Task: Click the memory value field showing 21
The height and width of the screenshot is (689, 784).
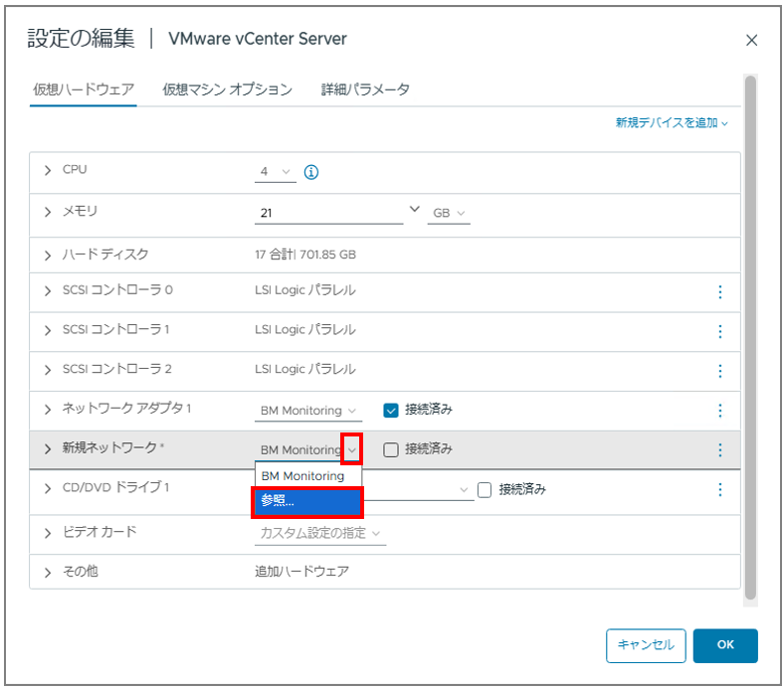Action: (x=328, y=214)
